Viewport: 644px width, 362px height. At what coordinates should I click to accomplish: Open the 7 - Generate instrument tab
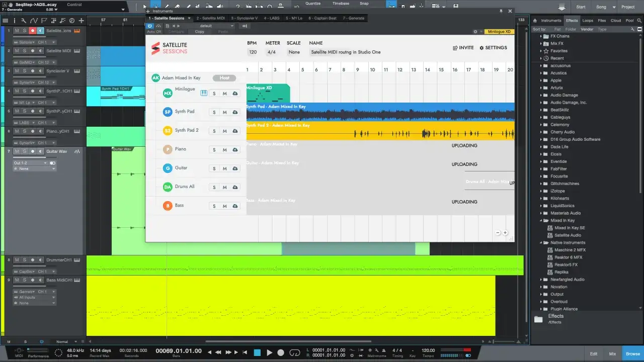pos(354,18)
